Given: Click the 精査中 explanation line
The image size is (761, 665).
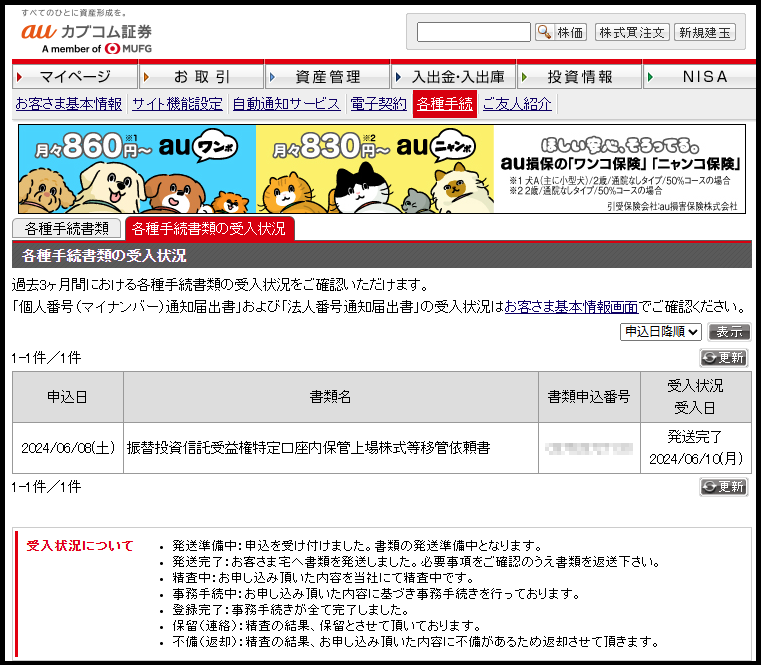Looking at the screenshot, I should point(323,578).
